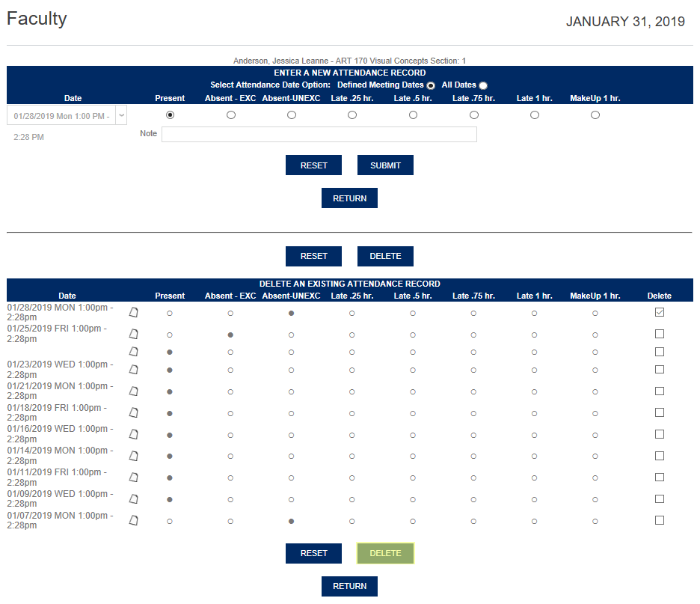Open note icon for 01/14/2019 MON record
Image resolution: width=700 pixels, height=604 pixels.
coord(133,456)
